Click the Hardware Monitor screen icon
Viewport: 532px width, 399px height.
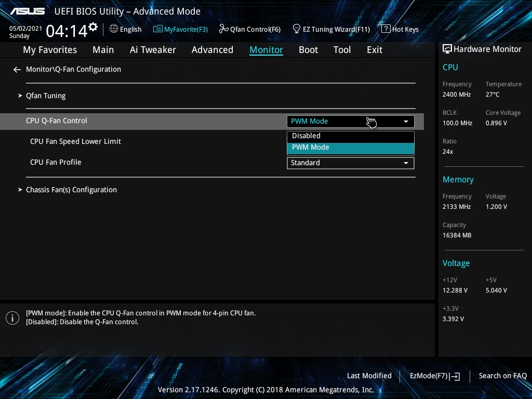447,49
